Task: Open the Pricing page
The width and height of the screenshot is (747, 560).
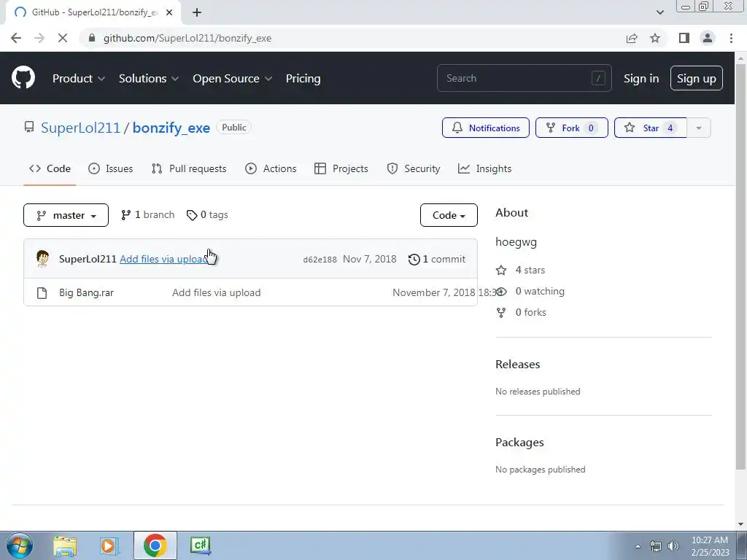Action: (303, 79)
